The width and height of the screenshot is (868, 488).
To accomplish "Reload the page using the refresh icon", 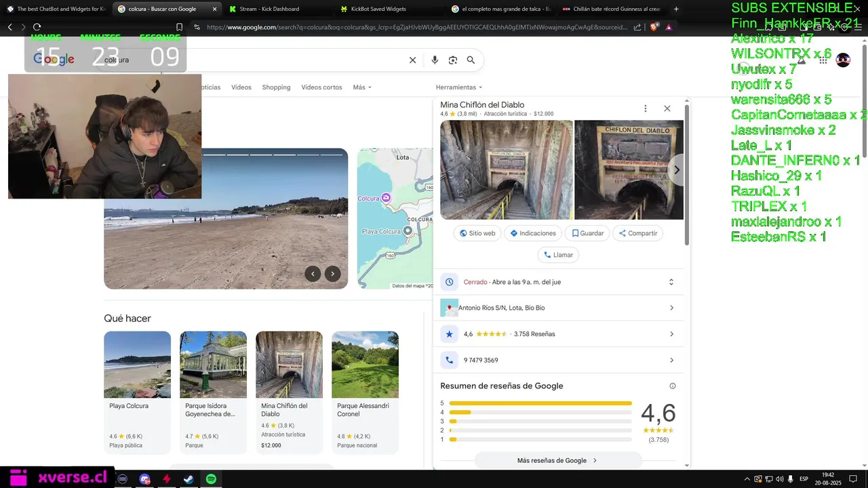I will coord(37,27).
